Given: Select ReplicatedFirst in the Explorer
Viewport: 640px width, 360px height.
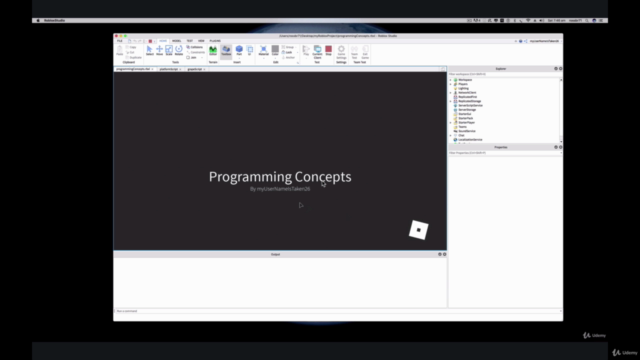Looking at the screenshot, I should click(x=467, y=97).
